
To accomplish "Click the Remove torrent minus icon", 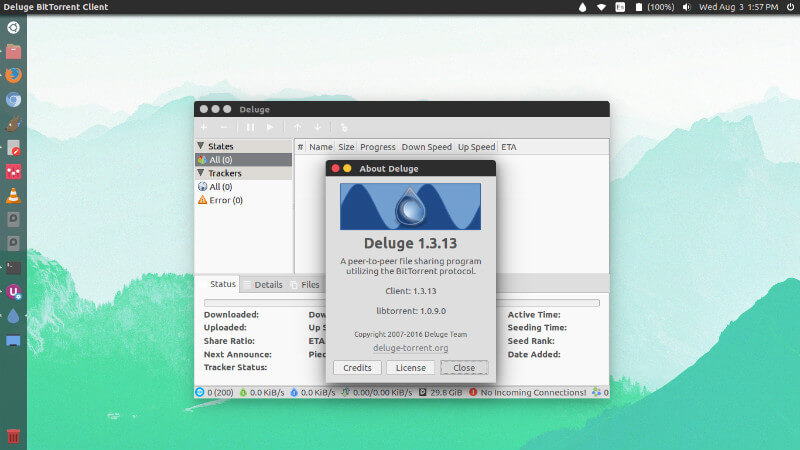I will pyautogui.click(x=224, y=127).
